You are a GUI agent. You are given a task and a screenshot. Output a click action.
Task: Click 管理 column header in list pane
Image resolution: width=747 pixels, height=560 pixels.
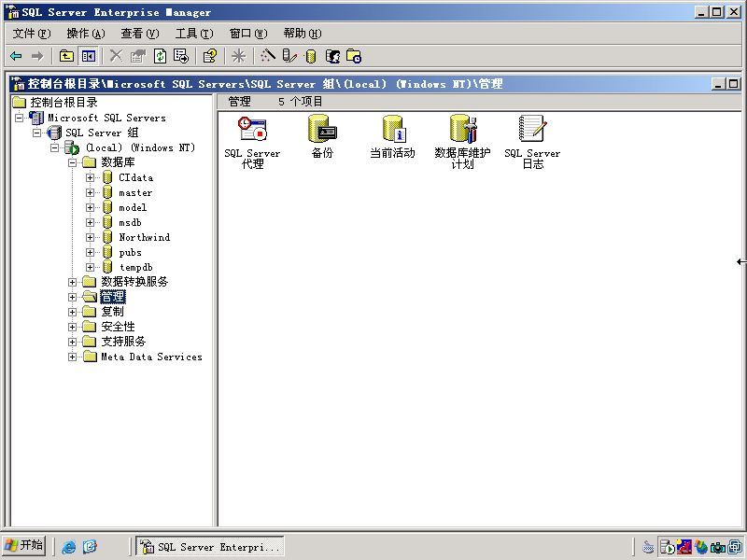(239, 102)
